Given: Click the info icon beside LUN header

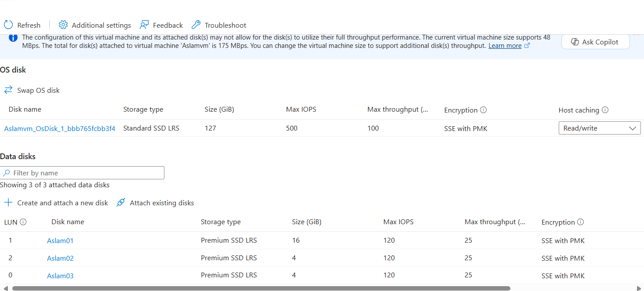Looking at the screenshot, I should point(23,222).
